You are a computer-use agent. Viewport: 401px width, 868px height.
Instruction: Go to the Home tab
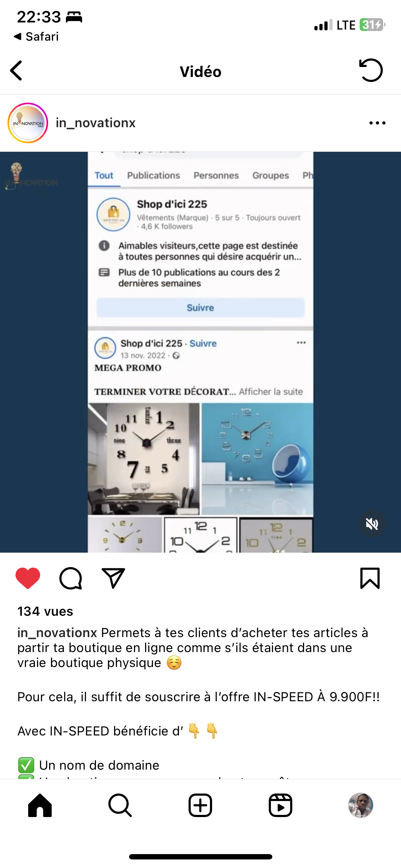[40, 805]
